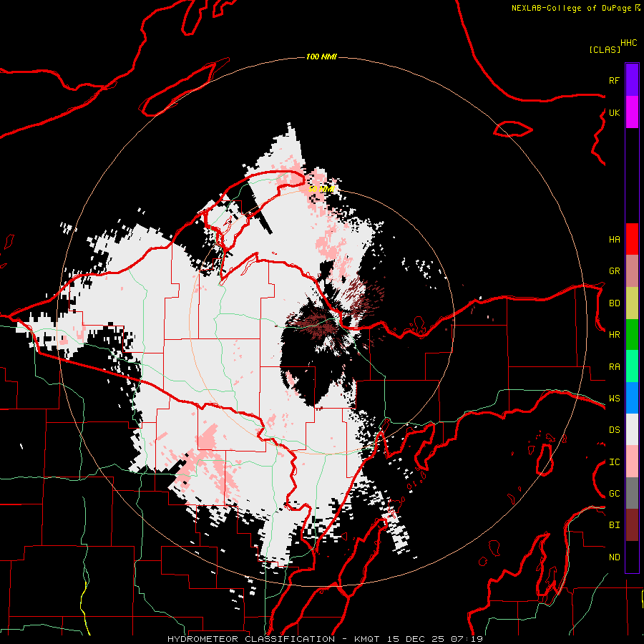This screenshot has height=644, width=644.
Task: Select the BD yellow legend block
Action: [632, 303]
